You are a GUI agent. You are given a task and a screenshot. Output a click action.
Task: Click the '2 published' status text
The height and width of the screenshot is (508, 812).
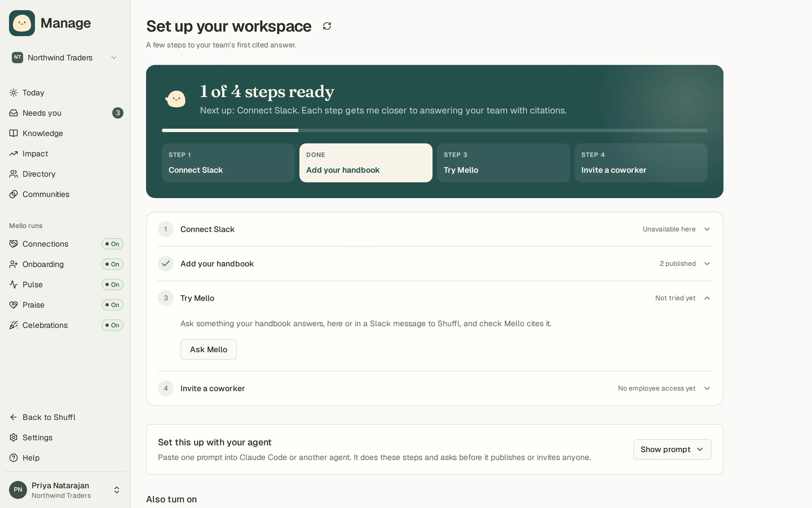point(678,264)
